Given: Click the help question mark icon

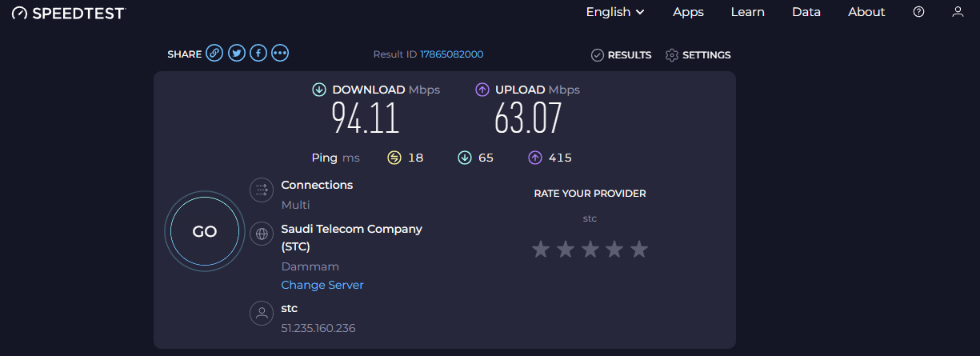Looking at the screenshot, I should [919, 12].
